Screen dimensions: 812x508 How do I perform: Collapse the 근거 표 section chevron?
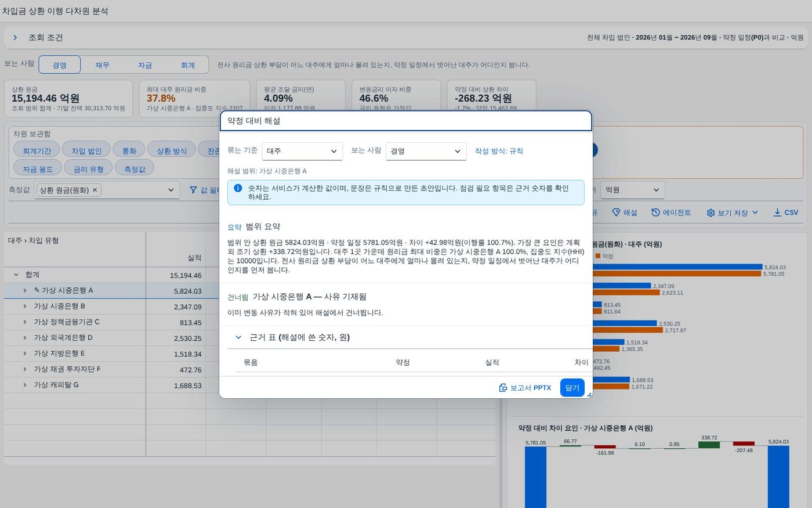tap(238, 337)
